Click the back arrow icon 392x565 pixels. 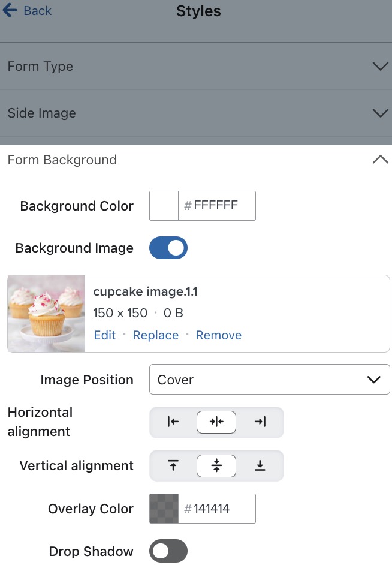pyautogui.click(x=11, y=10)
